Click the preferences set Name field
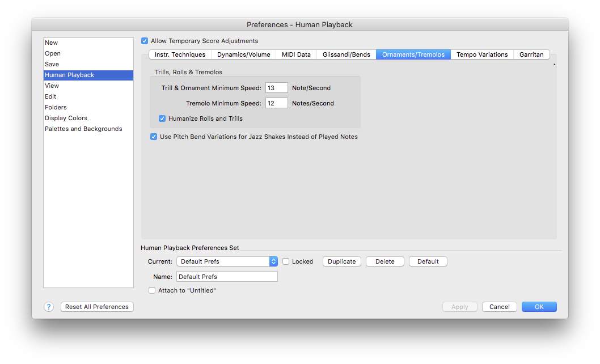The width and height of the screenshot is (600, 364). 227,276
